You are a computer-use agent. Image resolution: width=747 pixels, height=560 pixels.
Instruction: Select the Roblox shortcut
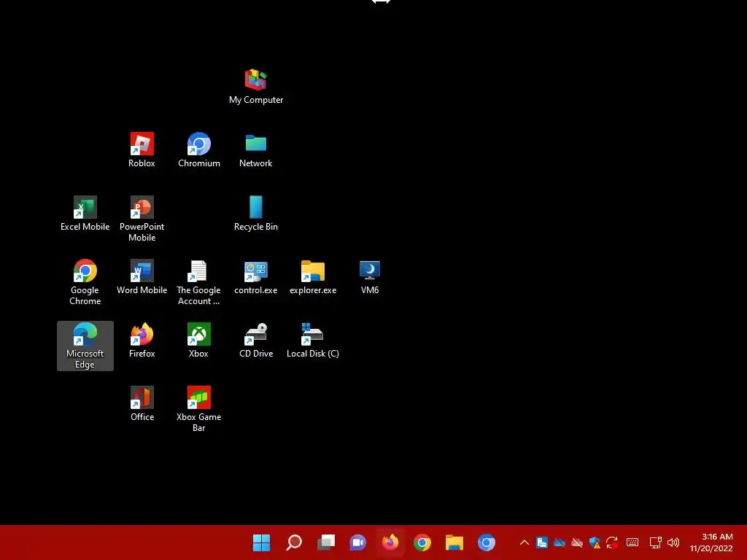tap(142, 150)
